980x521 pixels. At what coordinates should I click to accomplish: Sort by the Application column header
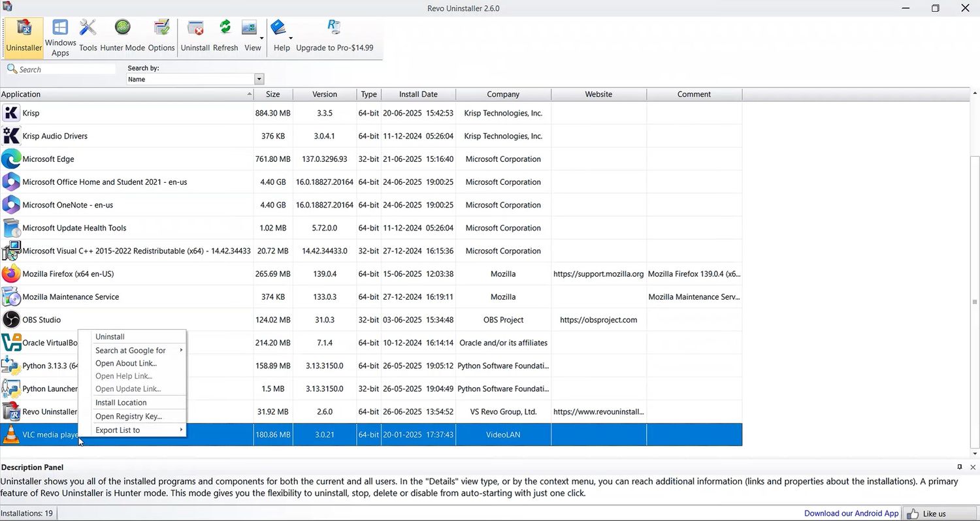(127, 94)
